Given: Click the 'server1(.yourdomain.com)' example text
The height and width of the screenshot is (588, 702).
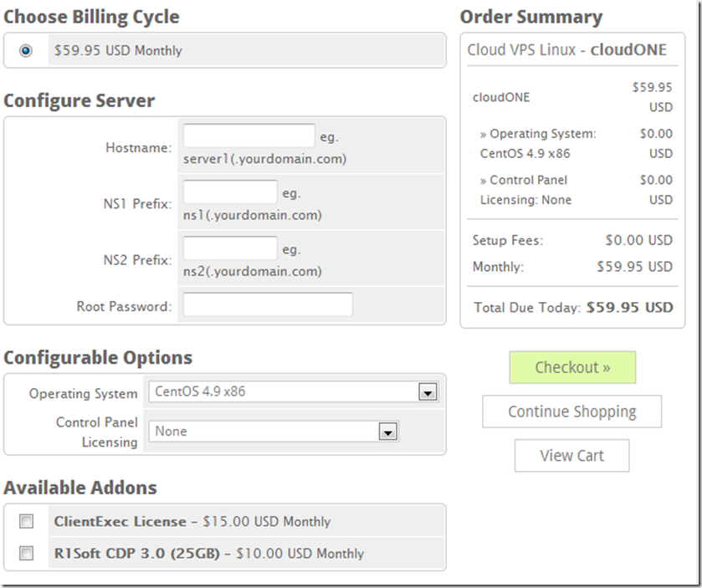Looking at the screenshot, I should coord(264,159).
